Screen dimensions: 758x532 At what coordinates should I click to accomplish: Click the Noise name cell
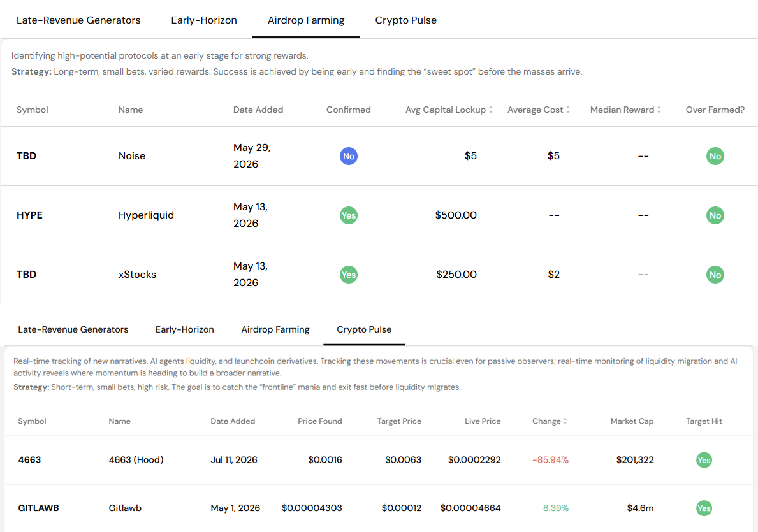click(x=132, y=155)
